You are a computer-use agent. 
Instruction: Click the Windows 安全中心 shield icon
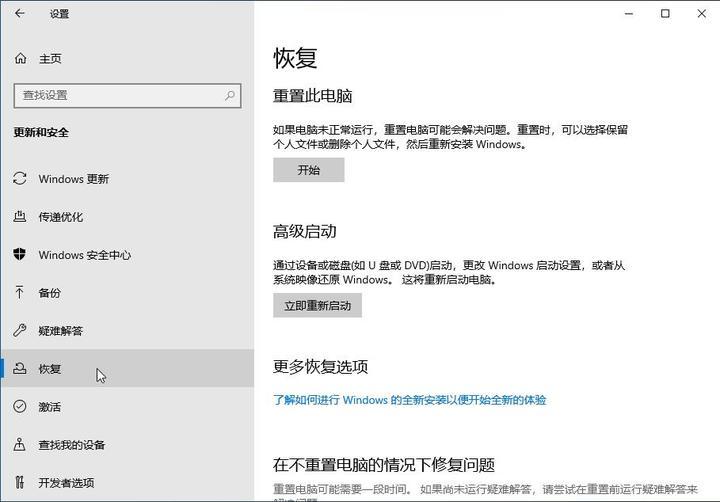point(20,255)
